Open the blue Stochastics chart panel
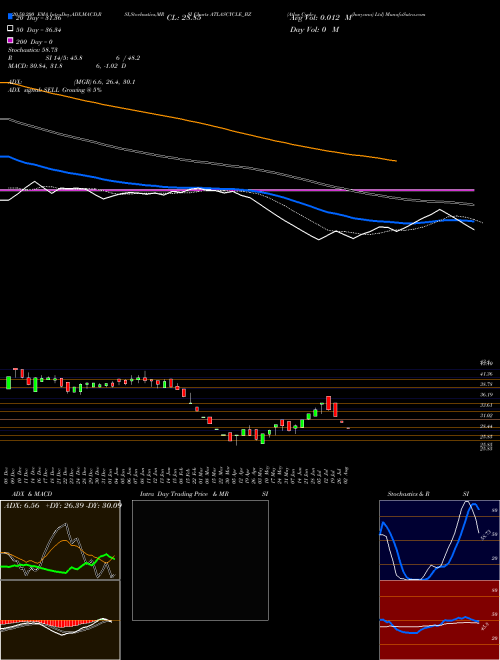The height and width of the screenshot is (660, 500). tap(439, 540)
